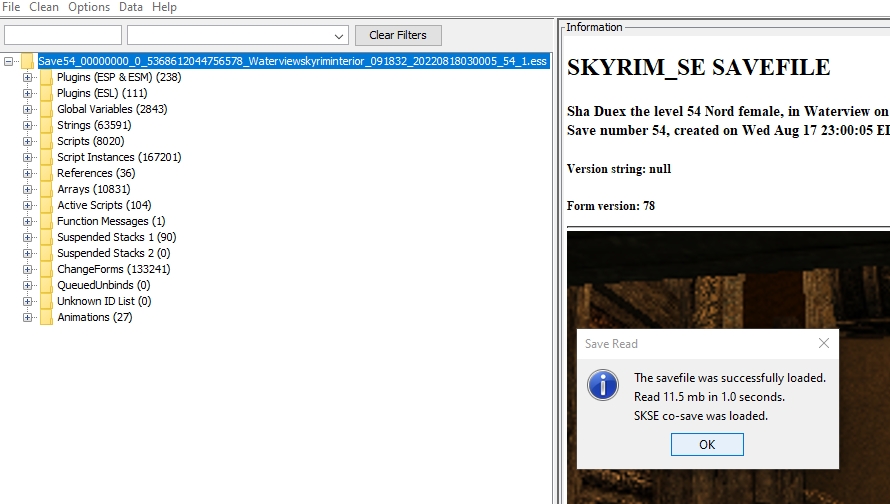Click folder icon for ChangeForms
The width and height of the screenshot is (890, 504).
pyautogui.click(x=47, y=269)
